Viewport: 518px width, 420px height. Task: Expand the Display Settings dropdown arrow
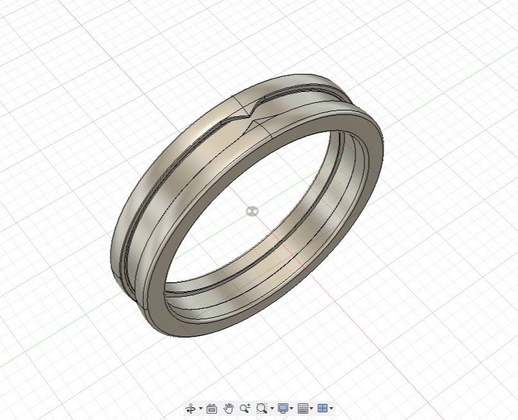(291, 408)
